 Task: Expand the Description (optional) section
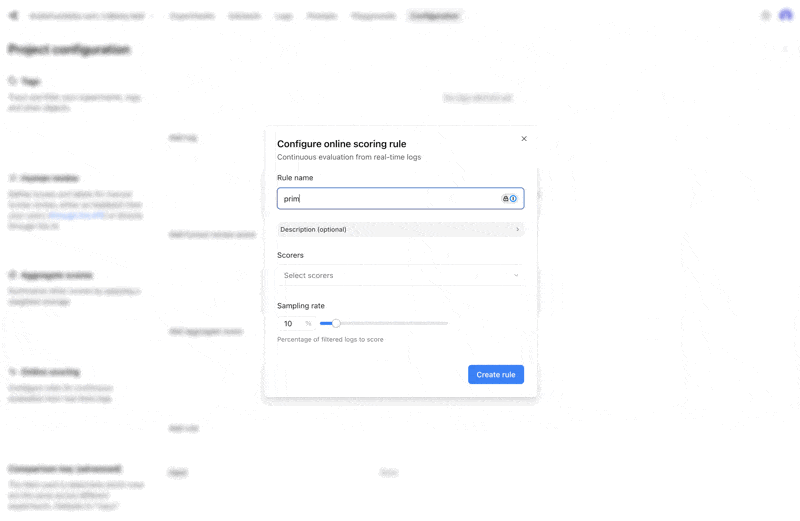[400, 230]
